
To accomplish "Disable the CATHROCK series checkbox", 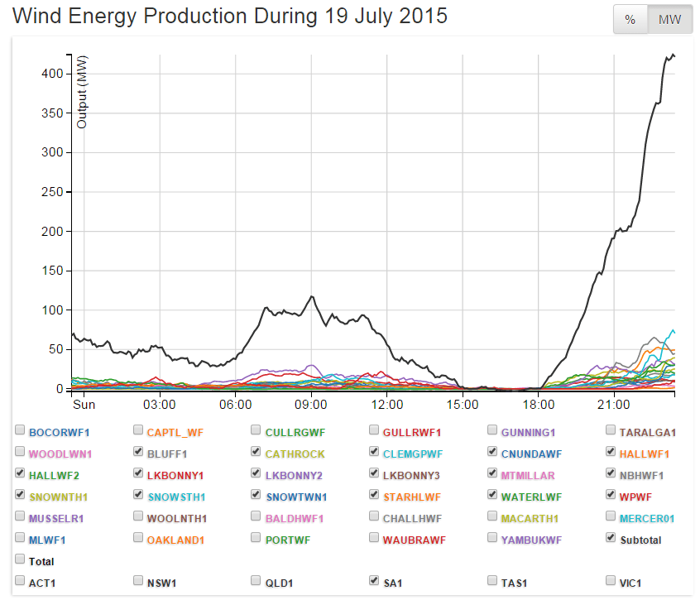I will pyautogui.click(x=257, y=452).
